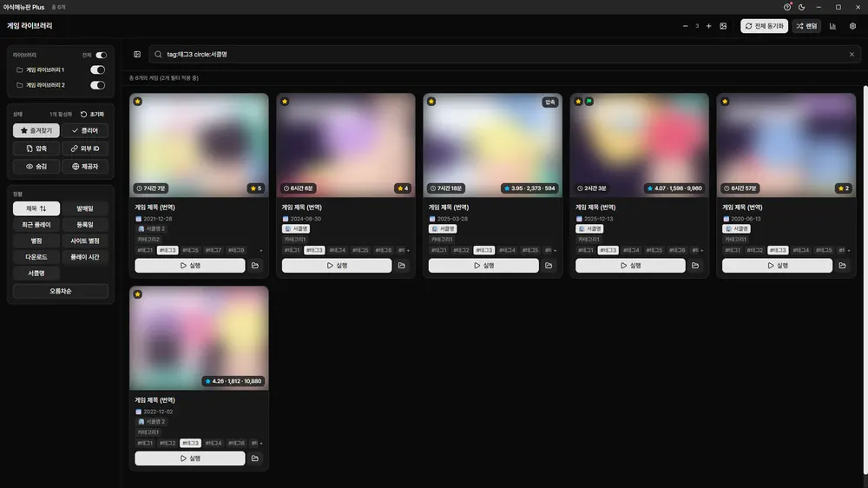Click the green flag icon on 2025-12-13 card
This screenshot has width=868, height=488.
pos(589,102)
